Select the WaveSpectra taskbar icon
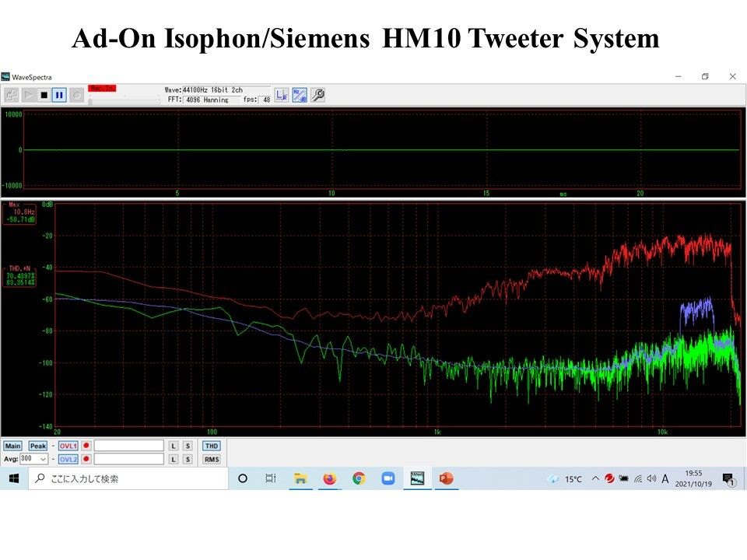 pyautogui.click(x=417, y=478)
